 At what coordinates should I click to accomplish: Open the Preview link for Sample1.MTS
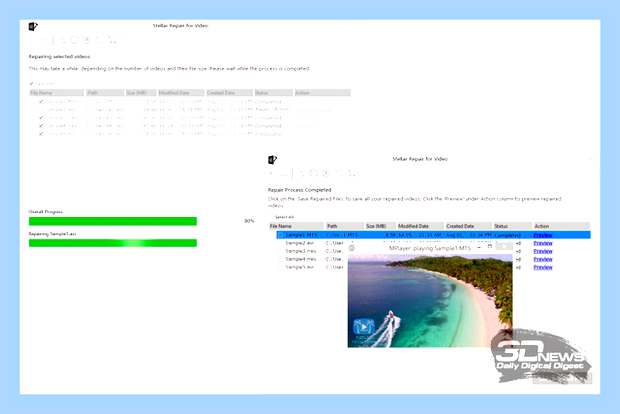click(x=543, y=235)
